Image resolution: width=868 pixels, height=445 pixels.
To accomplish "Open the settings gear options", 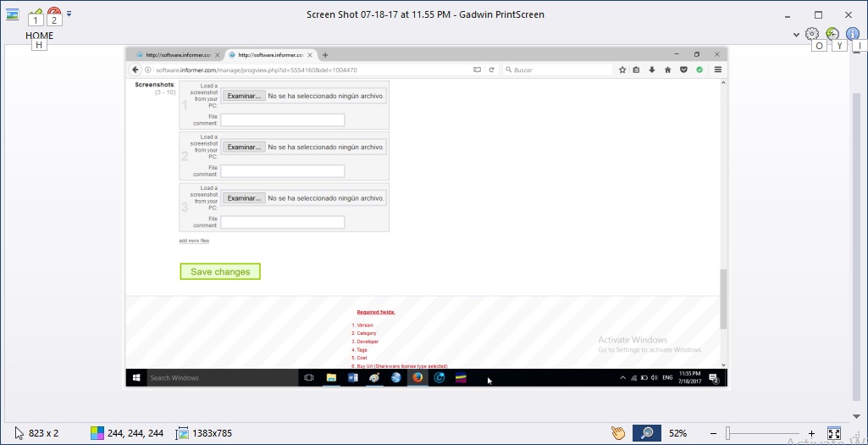I will (812, 34).
